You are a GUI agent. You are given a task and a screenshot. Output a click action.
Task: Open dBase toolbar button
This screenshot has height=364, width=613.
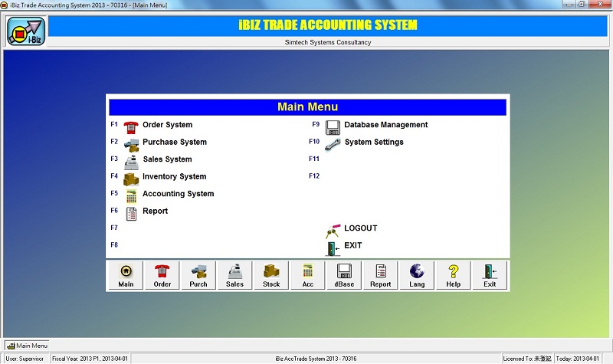point(344,275)
